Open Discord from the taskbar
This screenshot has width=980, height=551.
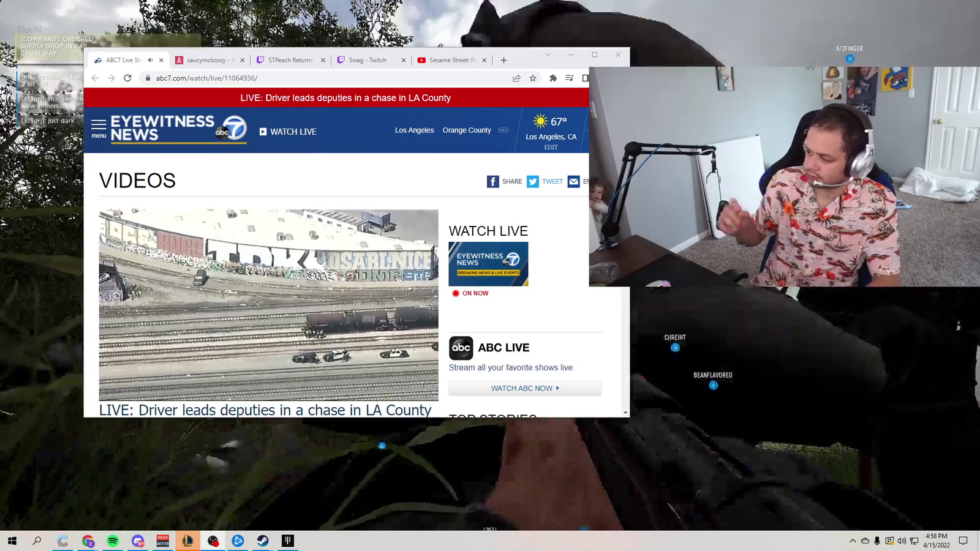pyautogui.click(x=138, y=541)
